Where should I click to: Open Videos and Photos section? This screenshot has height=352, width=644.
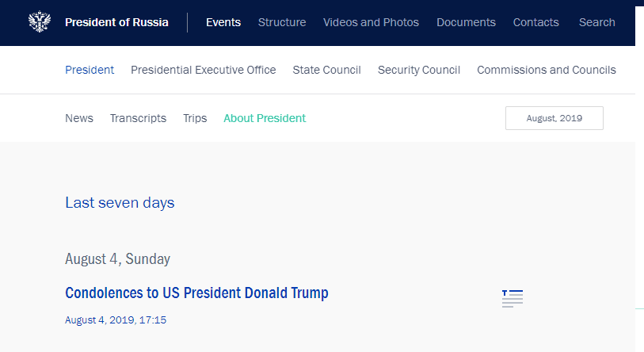coord(371,22)
